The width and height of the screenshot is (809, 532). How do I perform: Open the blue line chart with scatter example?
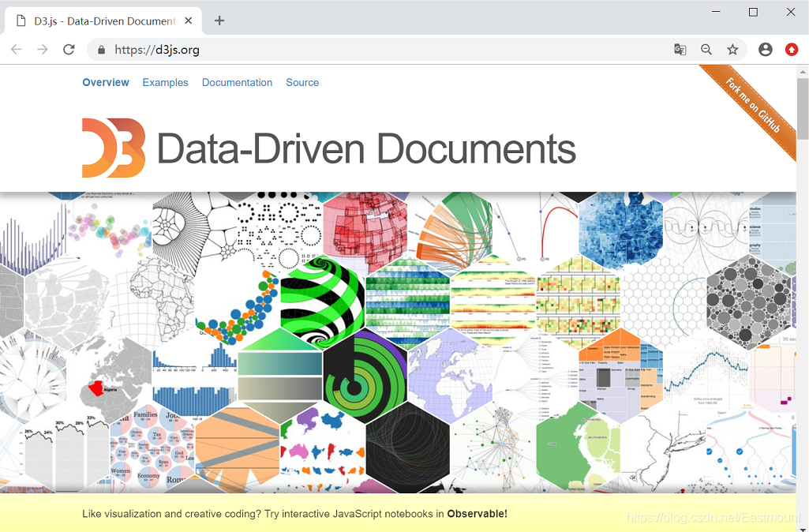click(706, 377)
